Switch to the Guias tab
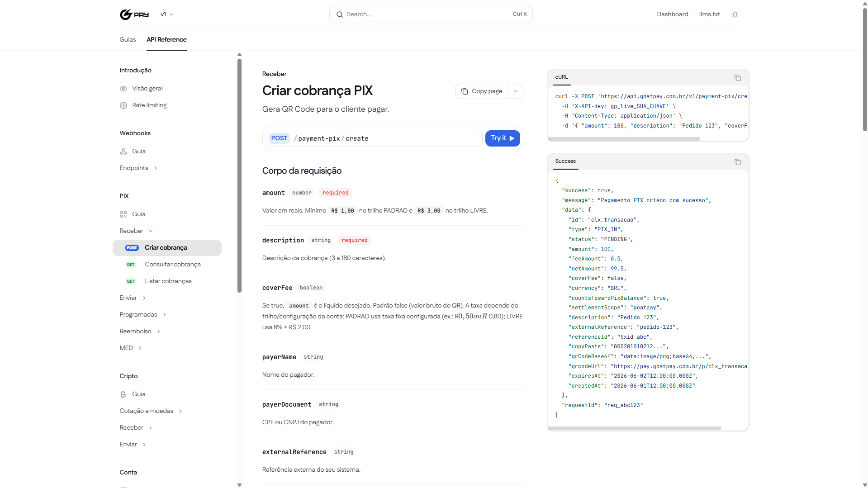 pos(128,40)
